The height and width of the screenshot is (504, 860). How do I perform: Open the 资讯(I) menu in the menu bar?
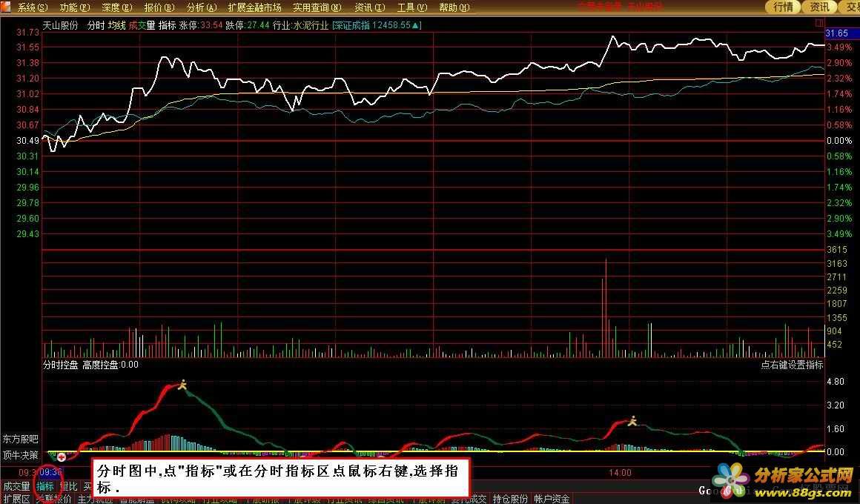[x=370, y=7]
